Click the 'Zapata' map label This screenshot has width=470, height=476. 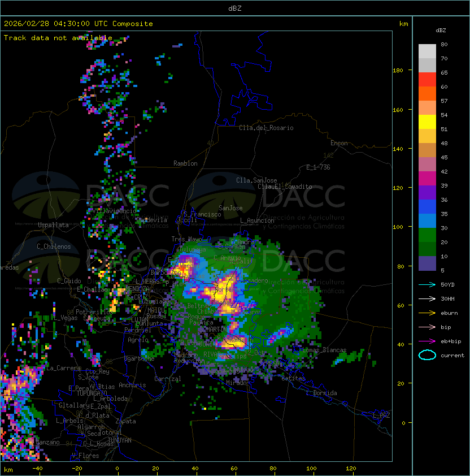[125, 421]
